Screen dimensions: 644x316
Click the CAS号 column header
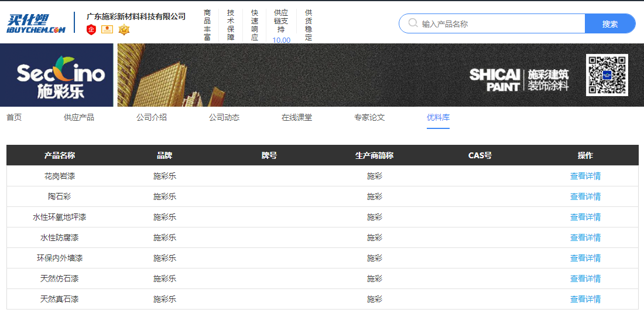click(x=480, y=155)
